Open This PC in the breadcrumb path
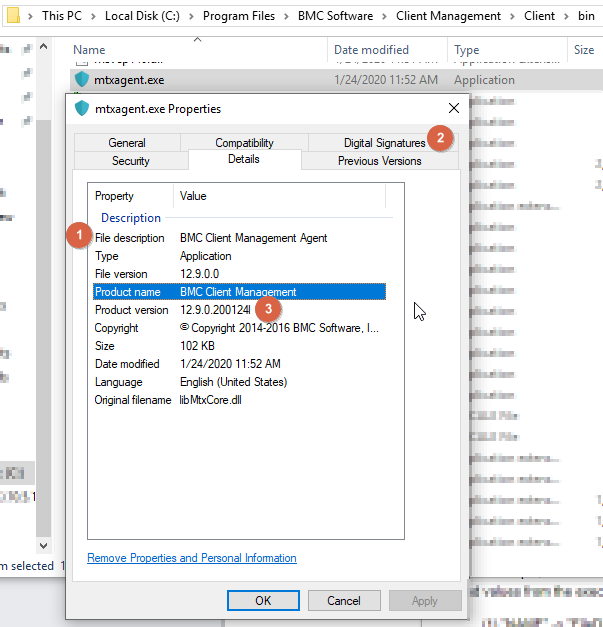 (x=62, y=16)
